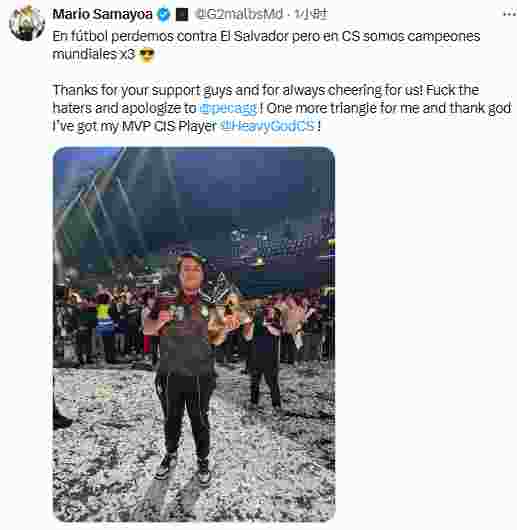Click the person standing in photo center
The width and height of the screenshot is (517, 530).
tap(185, 365)
